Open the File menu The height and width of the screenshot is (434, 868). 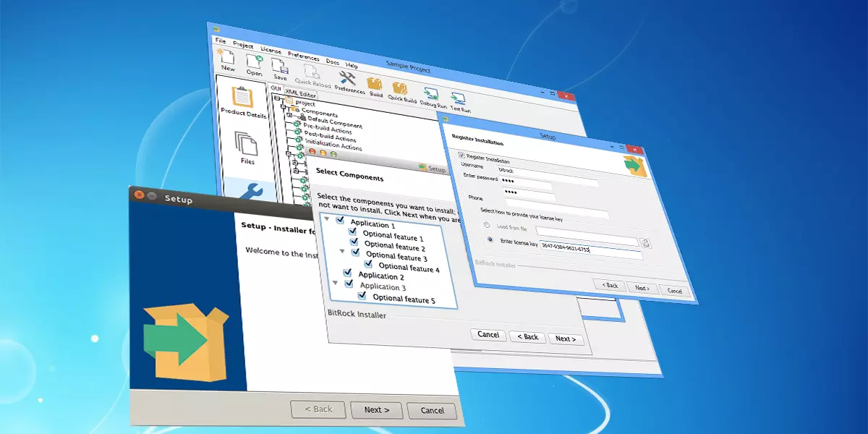221,41
